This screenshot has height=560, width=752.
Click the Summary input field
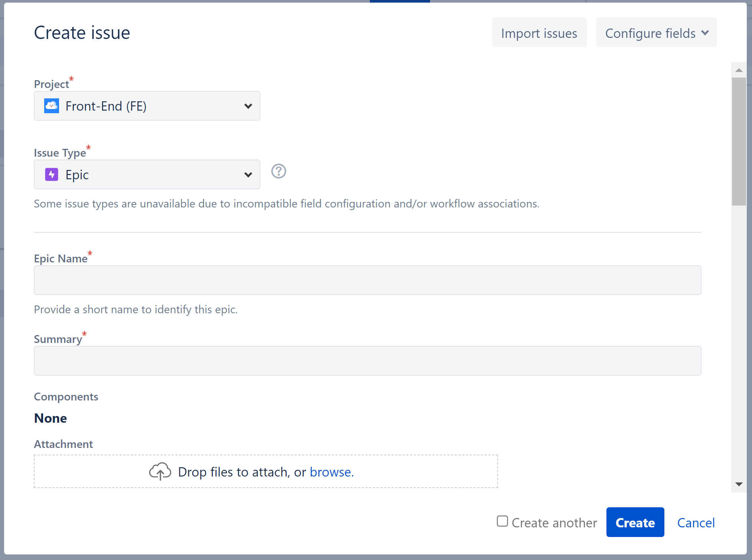(x=367, y=361)
